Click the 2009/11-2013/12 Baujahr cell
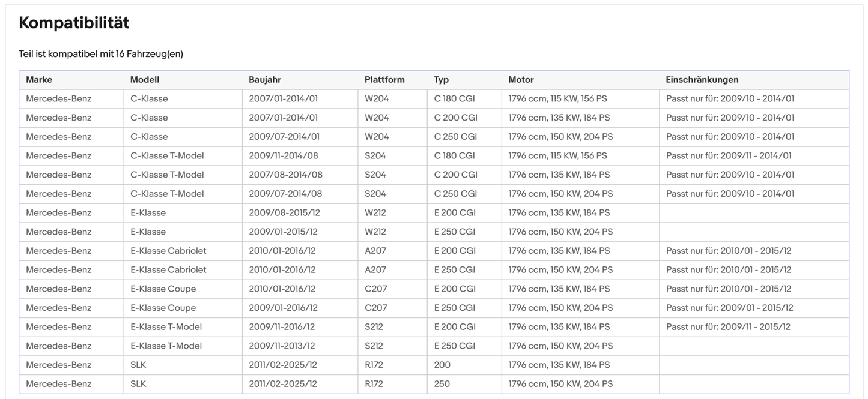This screenshot has width=868, height=399. 282,346
